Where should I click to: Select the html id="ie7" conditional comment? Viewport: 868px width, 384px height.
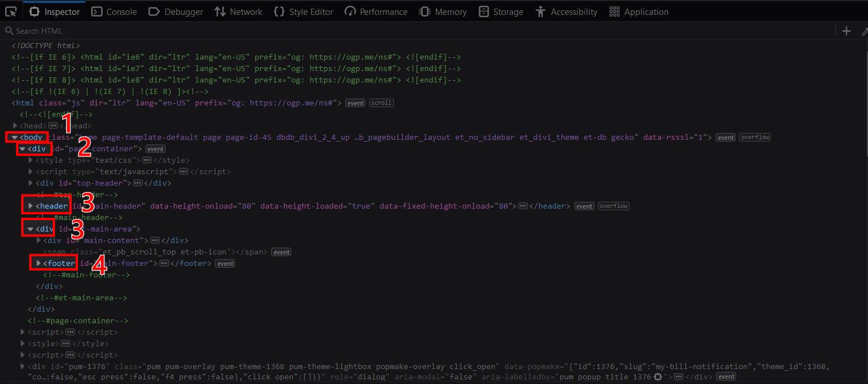(x=236, y=68)
